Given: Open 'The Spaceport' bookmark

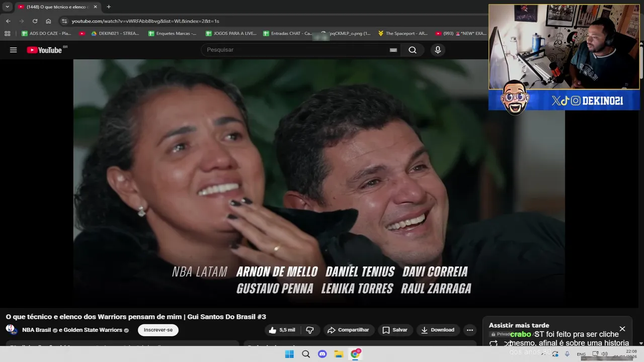Looking at the screenshot, I should point(403,34).
